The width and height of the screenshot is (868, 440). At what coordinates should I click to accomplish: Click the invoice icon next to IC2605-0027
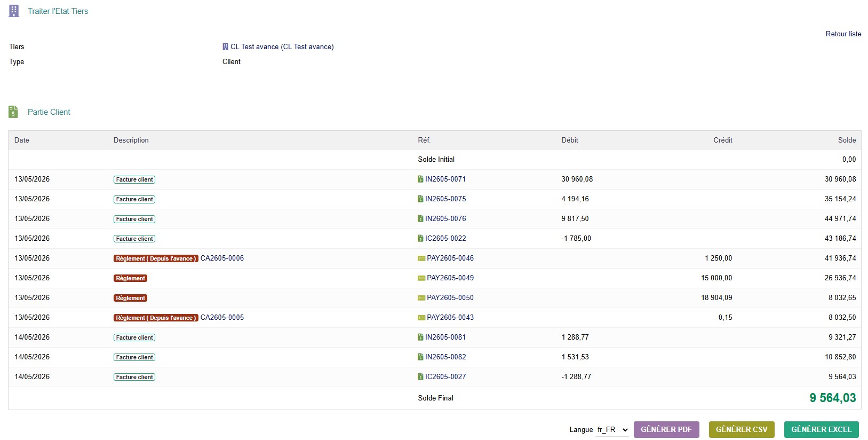(420, 376)
